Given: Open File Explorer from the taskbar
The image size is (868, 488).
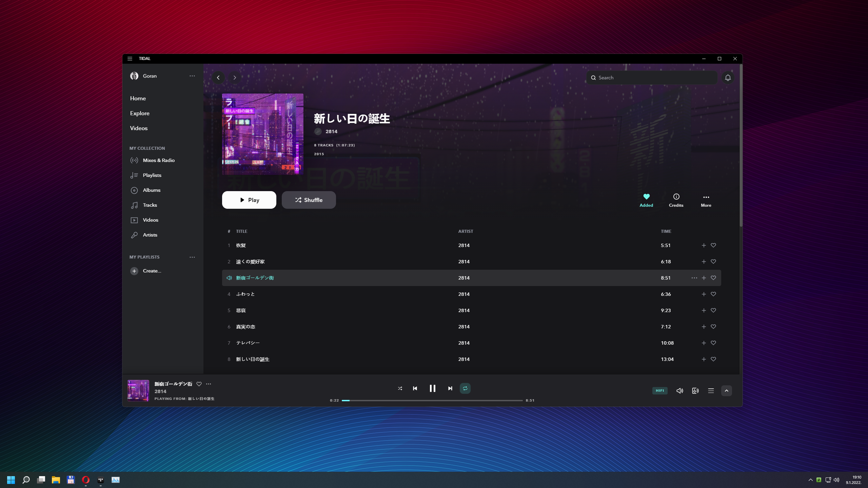Looking at the screenshot, I should click(x=56, y=480).
